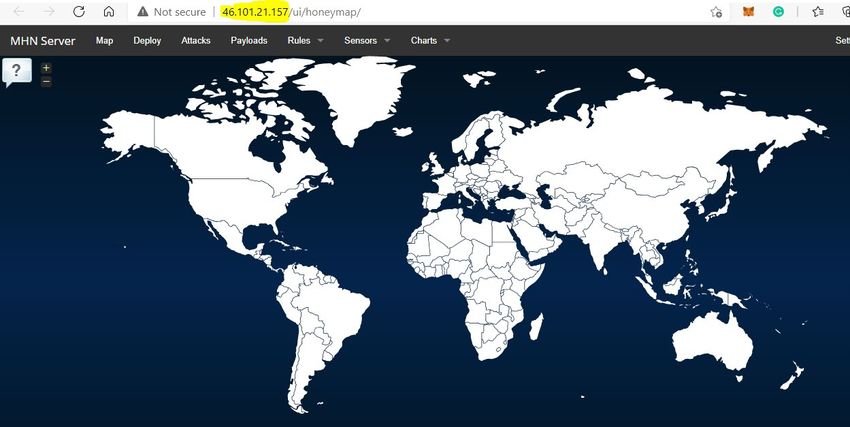Open the favorites list icon
Image resolution: width=850 pixels, height=427 pixels.
(x=819, y=11)
